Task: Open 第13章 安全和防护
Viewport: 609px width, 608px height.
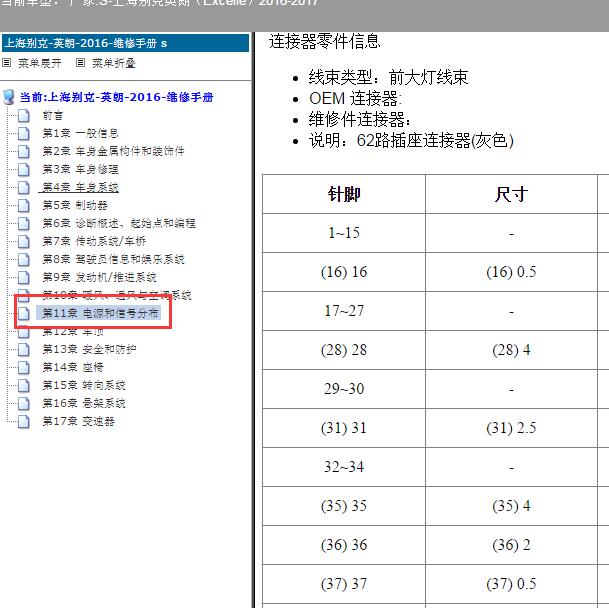Action: (89, 349)
